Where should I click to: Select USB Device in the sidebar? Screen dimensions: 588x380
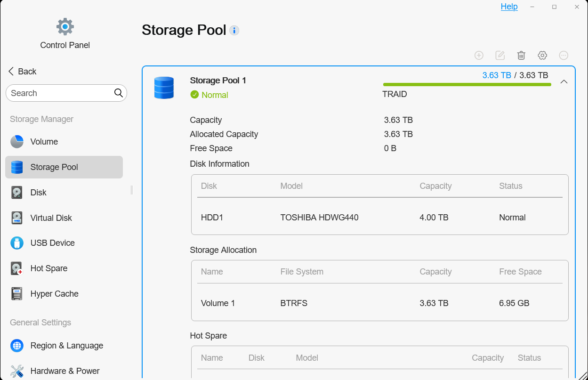[52, 243]
